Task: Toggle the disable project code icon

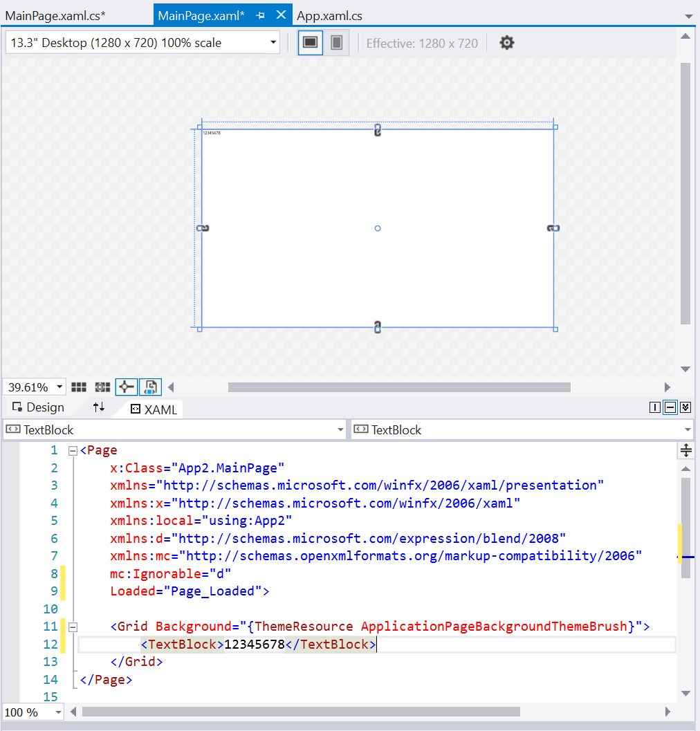Action: [150, 387]
